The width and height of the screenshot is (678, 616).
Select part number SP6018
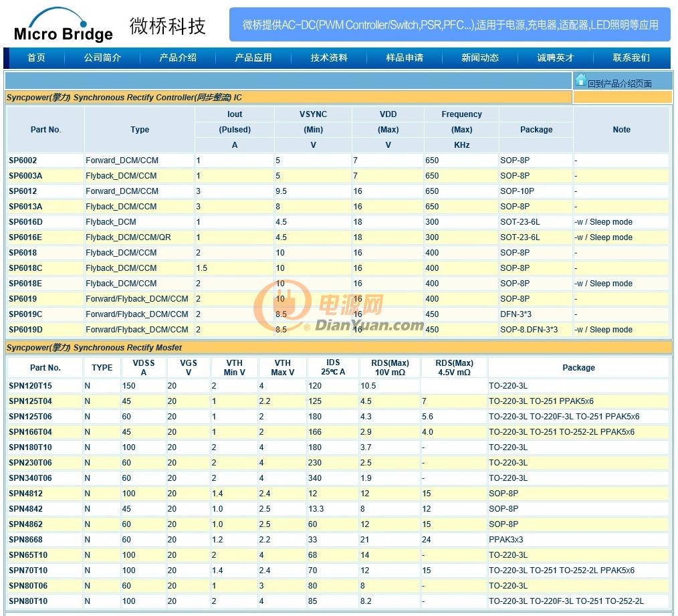pyautogui.click(x=23, y=253)
